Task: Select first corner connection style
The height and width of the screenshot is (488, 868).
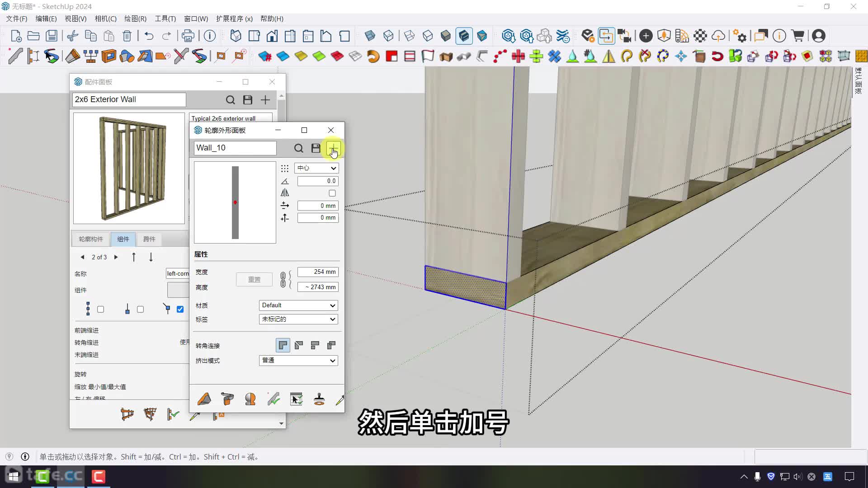Action: 283,345
